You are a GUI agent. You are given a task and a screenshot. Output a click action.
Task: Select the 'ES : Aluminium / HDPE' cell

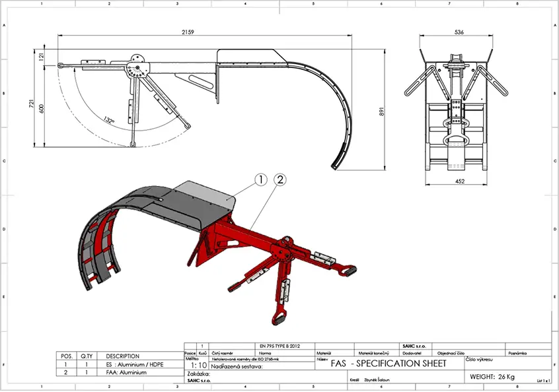point(135,364)
